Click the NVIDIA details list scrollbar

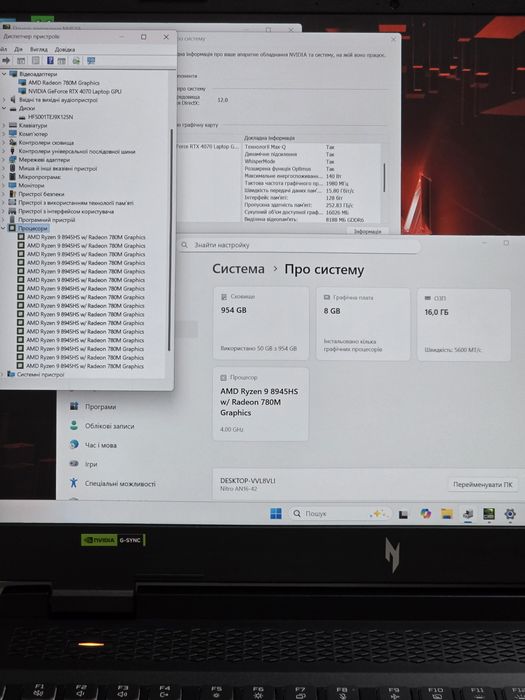(x=384, y=178)
